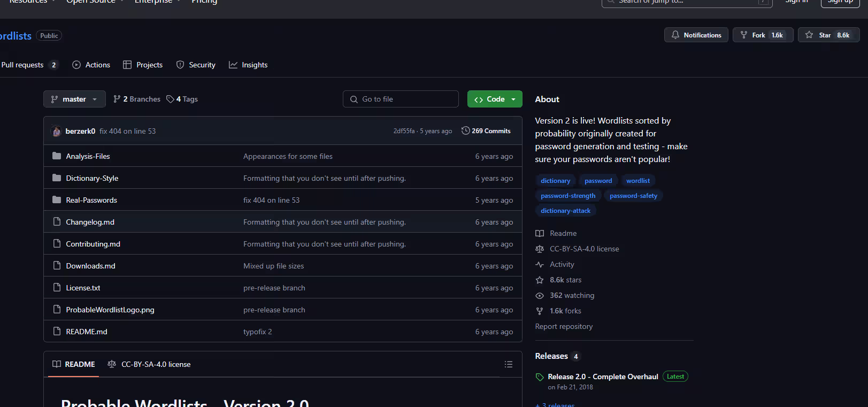The width and height of the screenshot is (868, 407).
Task: Click the Go to file search field
Action: pos(401,99)
